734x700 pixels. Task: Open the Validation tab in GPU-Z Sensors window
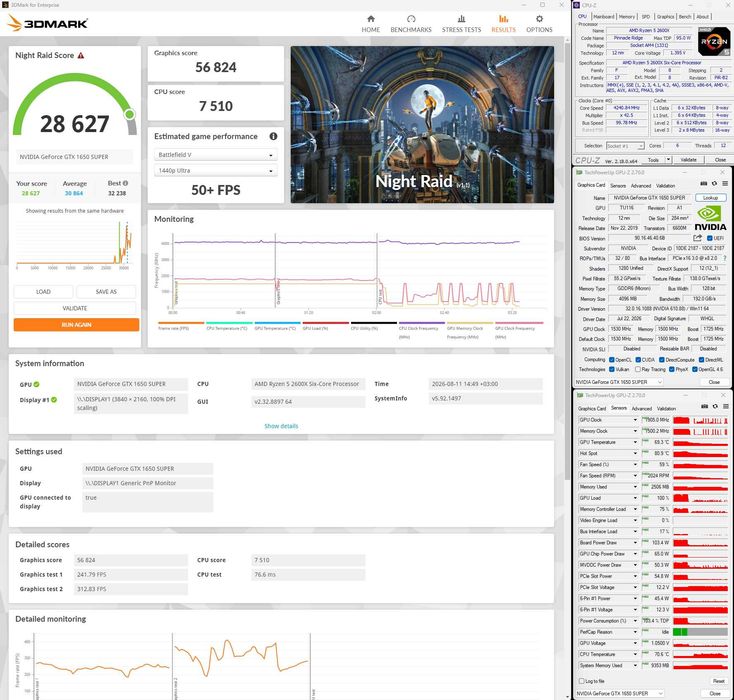[666, 408]
